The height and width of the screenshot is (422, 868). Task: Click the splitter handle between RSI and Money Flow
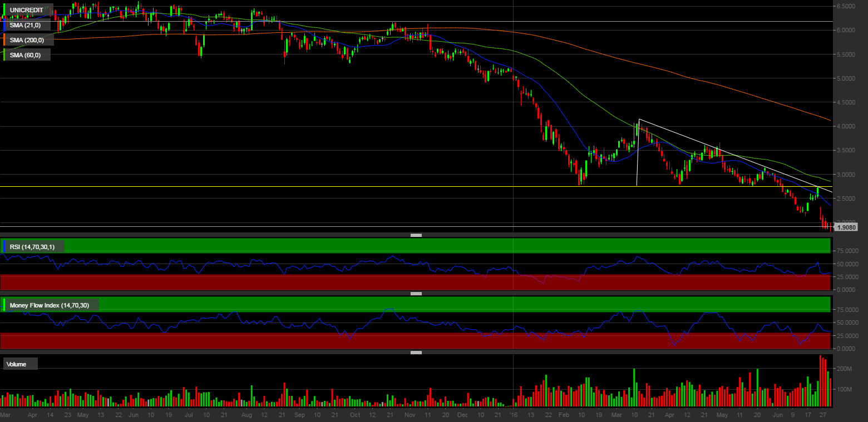pyautogui.click(x=416, y=294)
